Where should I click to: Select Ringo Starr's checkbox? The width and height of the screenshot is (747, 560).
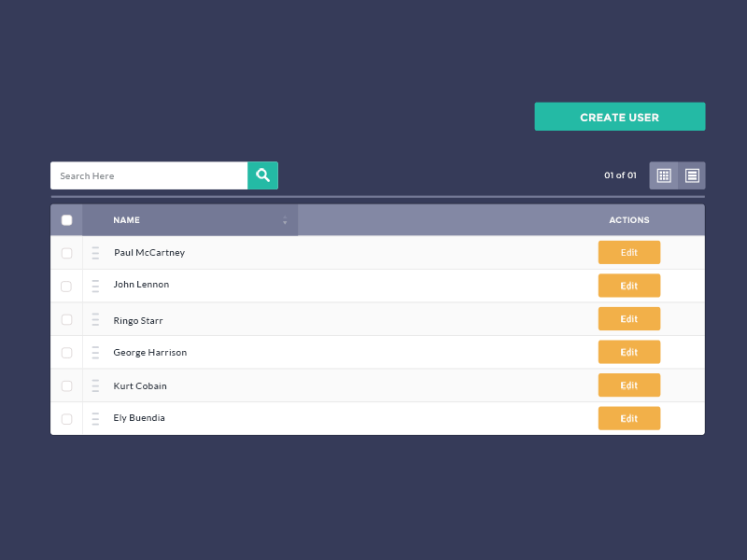66,319
